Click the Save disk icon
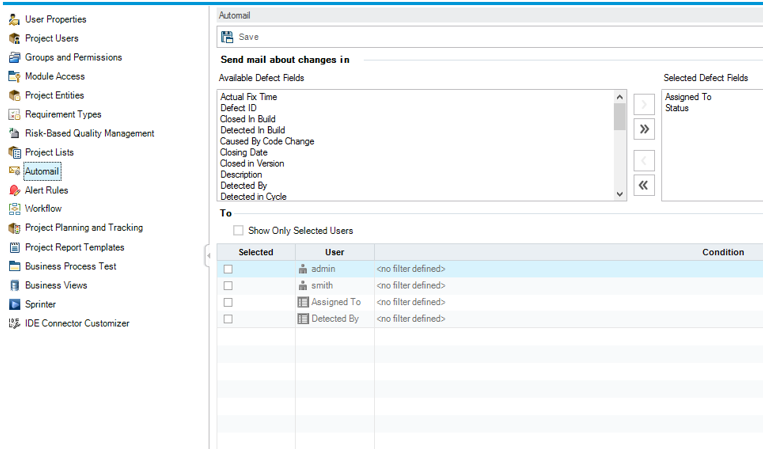763x449 pixels. pos(228,37)
